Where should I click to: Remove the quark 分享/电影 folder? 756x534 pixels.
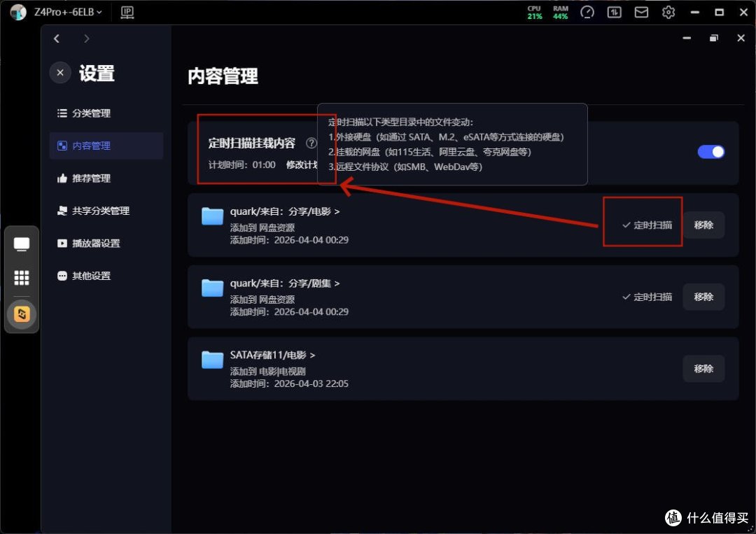pos(703,225)
